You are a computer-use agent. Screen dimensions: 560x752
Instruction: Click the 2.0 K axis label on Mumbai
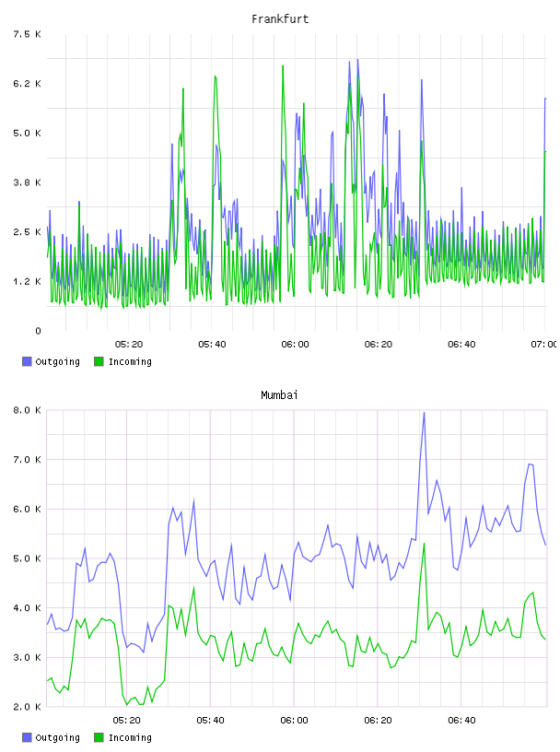tap(27, 707)
